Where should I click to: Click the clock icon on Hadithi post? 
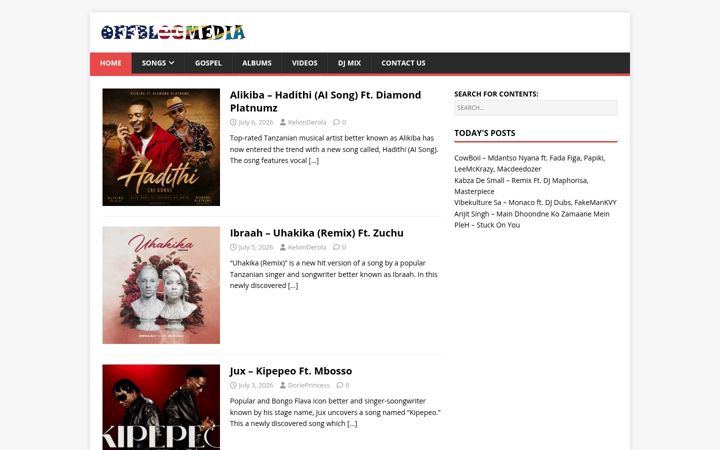click(233, 122)
